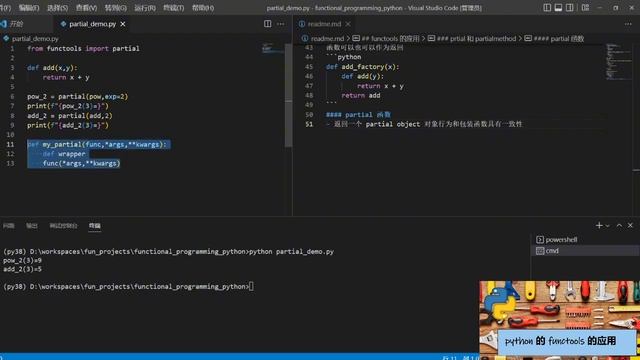Click 'return add' on readme line 48

(x=361, y=96)
